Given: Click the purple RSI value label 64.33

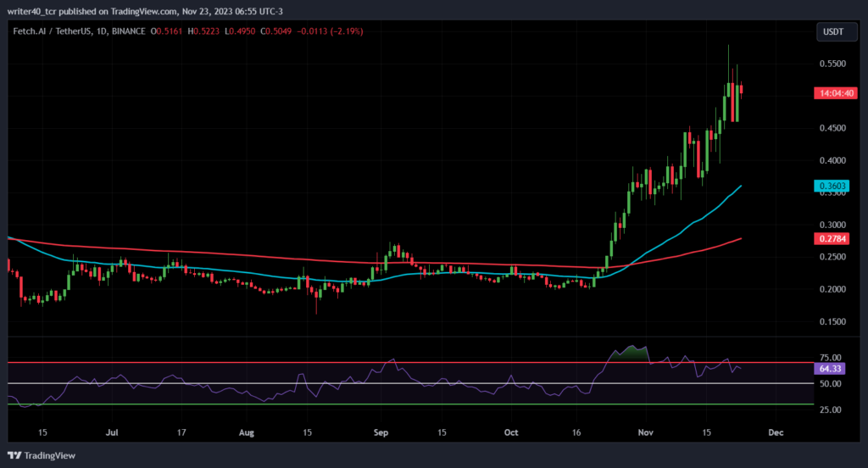Looking at the screenshot, I should tap(829, 368).
